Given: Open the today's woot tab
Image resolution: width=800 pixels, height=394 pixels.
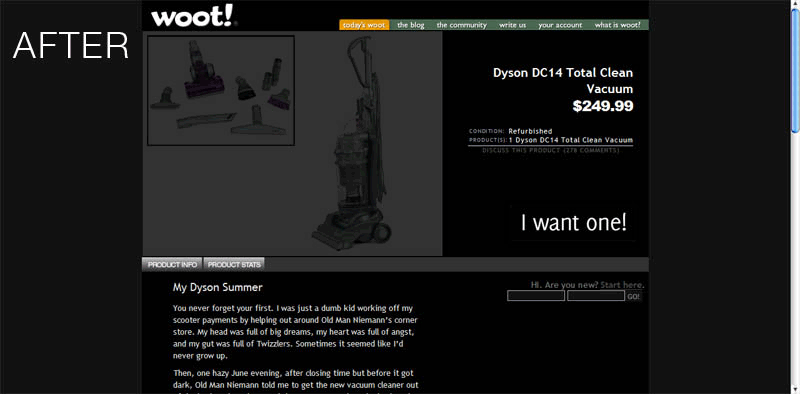Looking at the screenshot, I should (364, 25).
